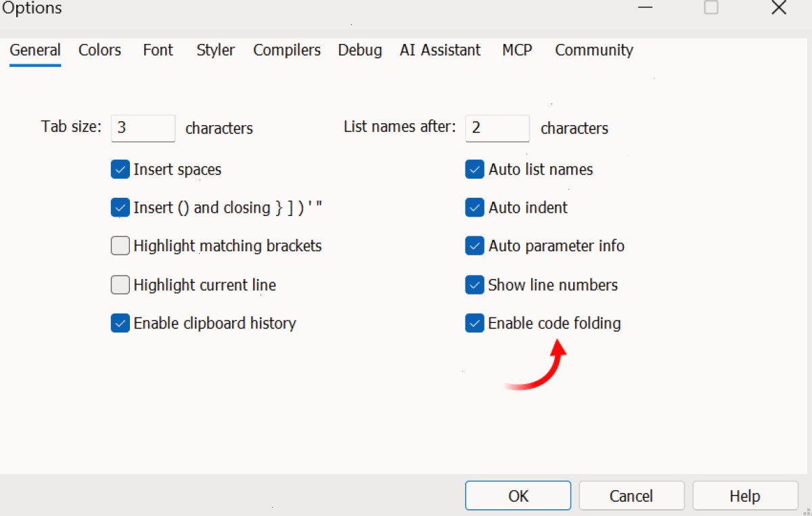
Task: Open the Community tab
Action: 594,50
